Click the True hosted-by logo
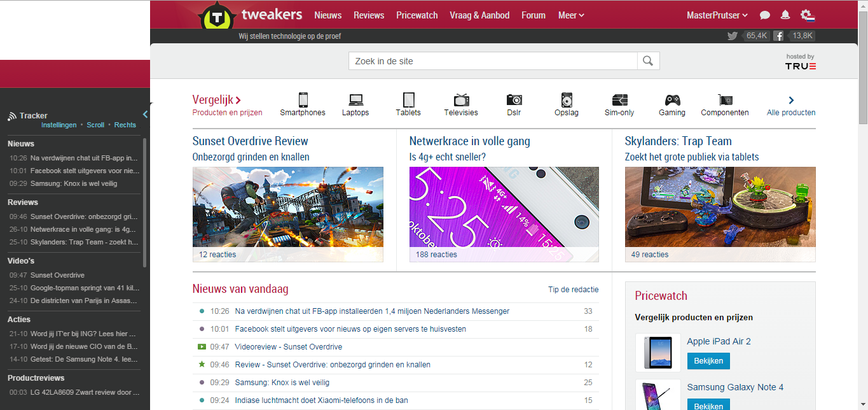868x410 pixels. 800,66
